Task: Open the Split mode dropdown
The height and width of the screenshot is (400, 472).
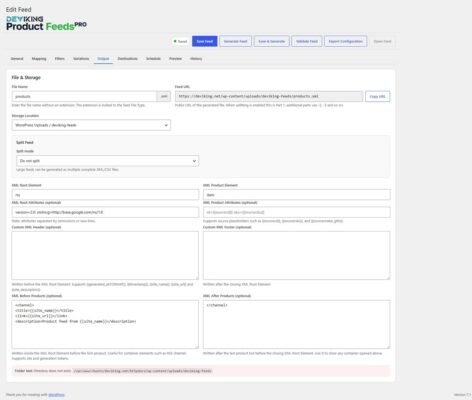Action: coord(107,161)
